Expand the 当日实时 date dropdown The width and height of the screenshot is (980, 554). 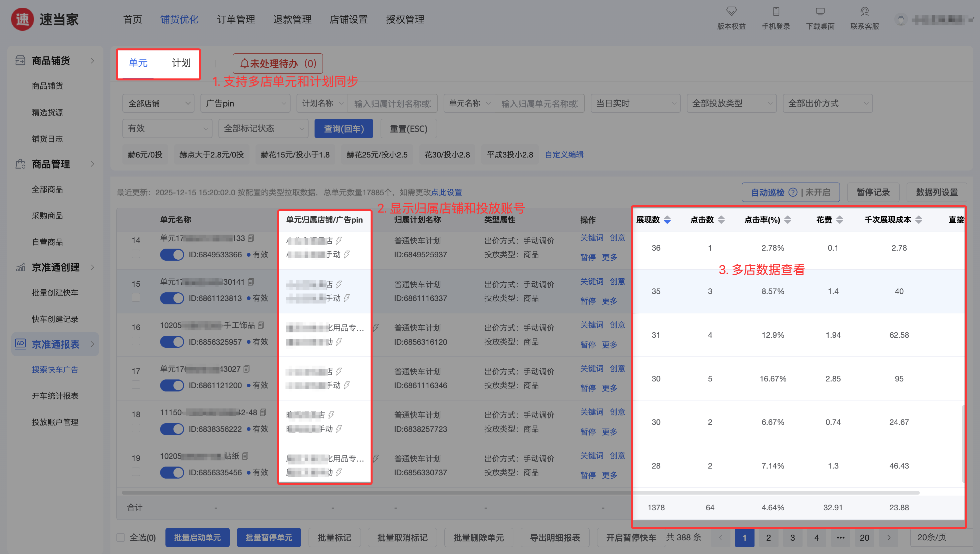[635, 103]
